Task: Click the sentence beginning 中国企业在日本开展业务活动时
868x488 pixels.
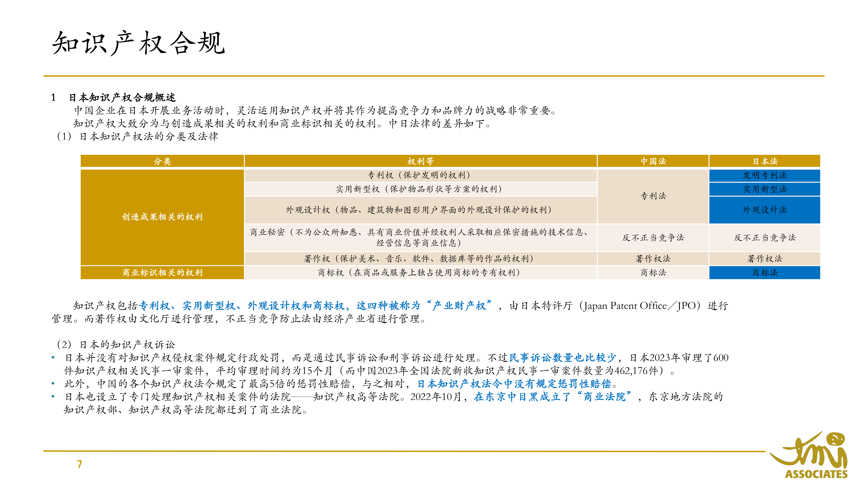Action: pyautogui.click(x=315, y=110)
